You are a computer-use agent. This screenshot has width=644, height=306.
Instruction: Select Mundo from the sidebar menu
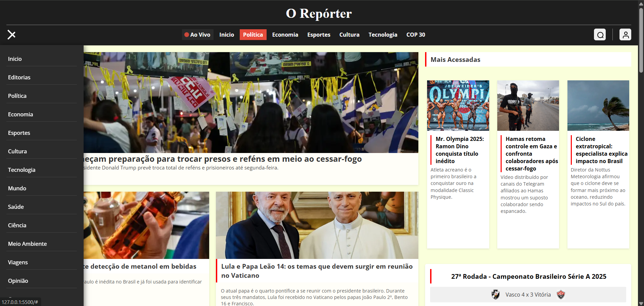pos(17,188)
